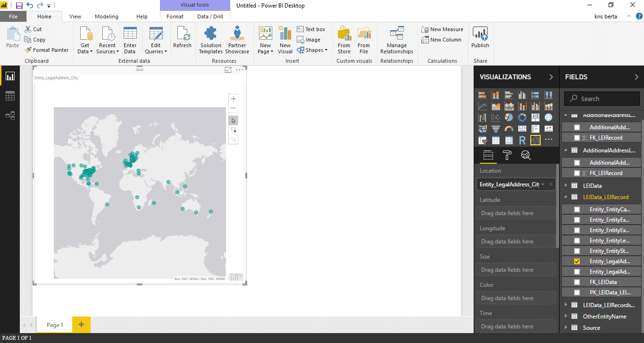Viewport: 644px width, 343px height.
Task: Collapse the Fields pane chevron
Action: (x=636, y=77)
